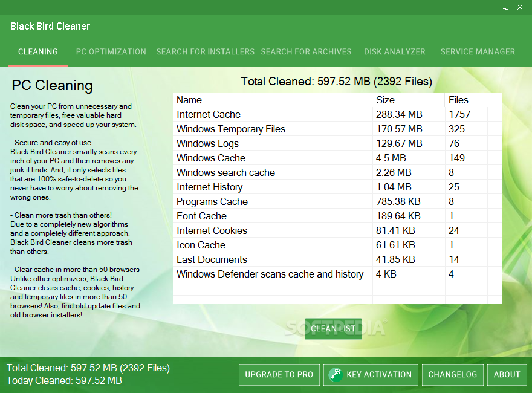Select the Windows Logs row
The width and height of the screenshot is (532, 393).
click(x=337, y=143)
